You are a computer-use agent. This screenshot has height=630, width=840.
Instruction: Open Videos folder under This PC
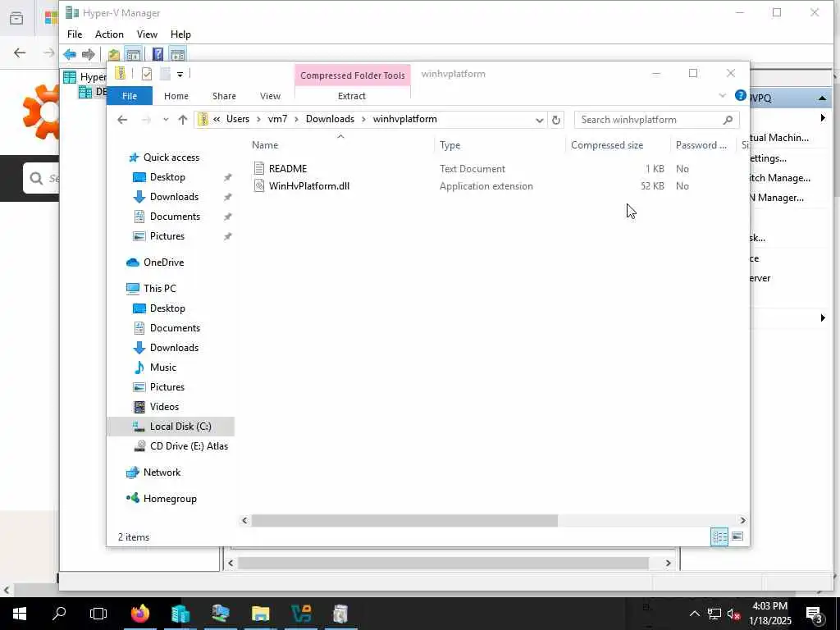coord(164,407)
